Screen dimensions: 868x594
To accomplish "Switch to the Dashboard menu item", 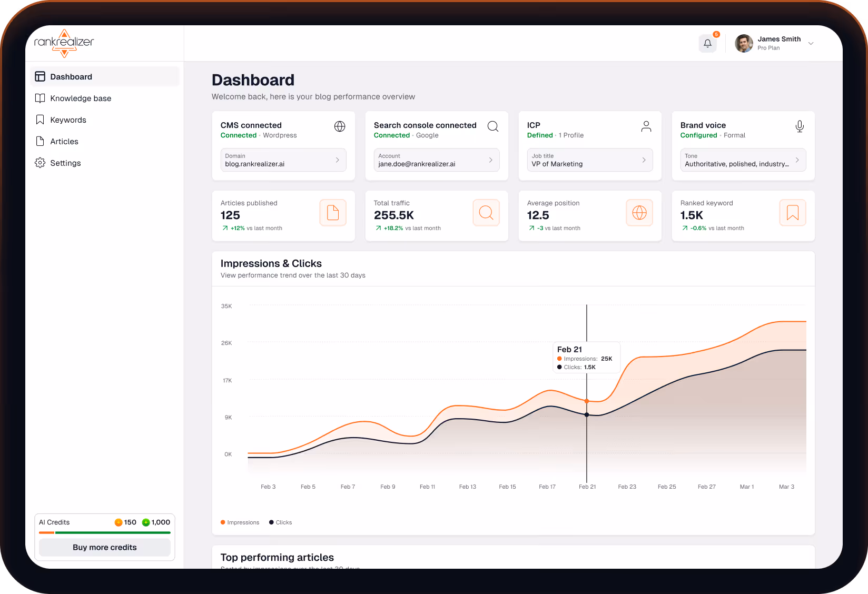I will tap(71, 76).
